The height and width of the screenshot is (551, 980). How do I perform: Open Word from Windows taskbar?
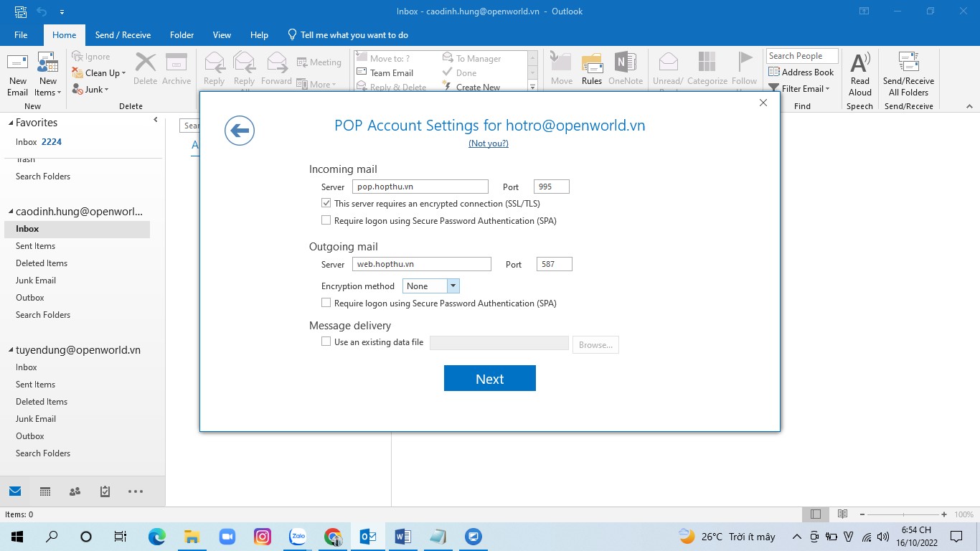click(x=402, y=536)
